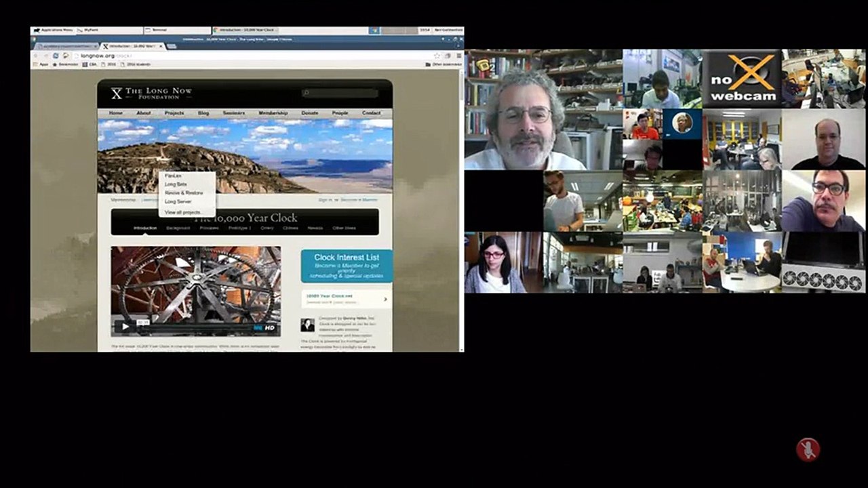
Task: Open the Applications Menu in the top panel
Action: tap(53, 30)
